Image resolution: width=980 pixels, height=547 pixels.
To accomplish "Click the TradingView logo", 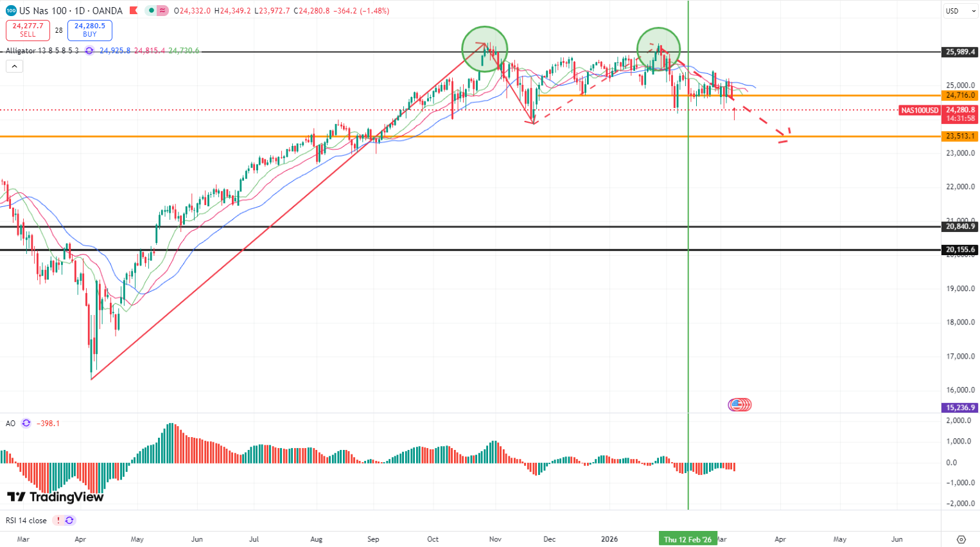I will point(55,497).
